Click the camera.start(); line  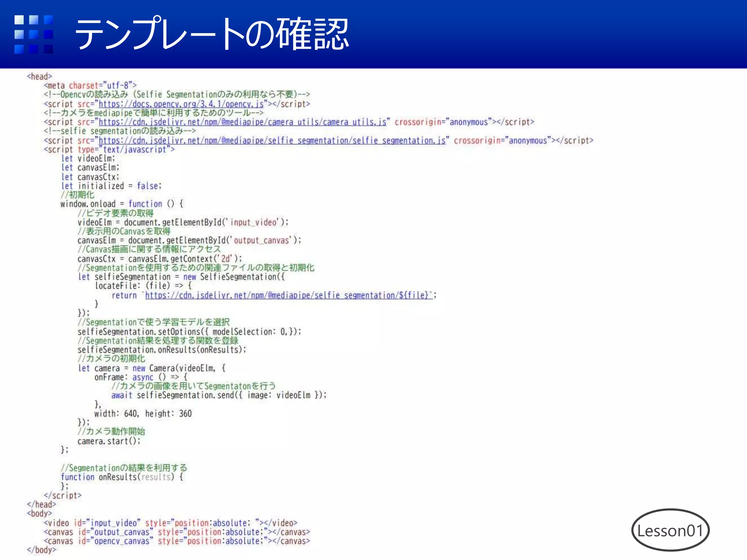pyautogui.click(x=109, y=441)
